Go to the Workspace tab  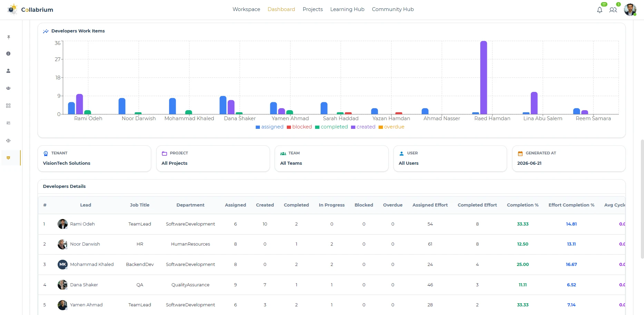(x=246, y=9)
